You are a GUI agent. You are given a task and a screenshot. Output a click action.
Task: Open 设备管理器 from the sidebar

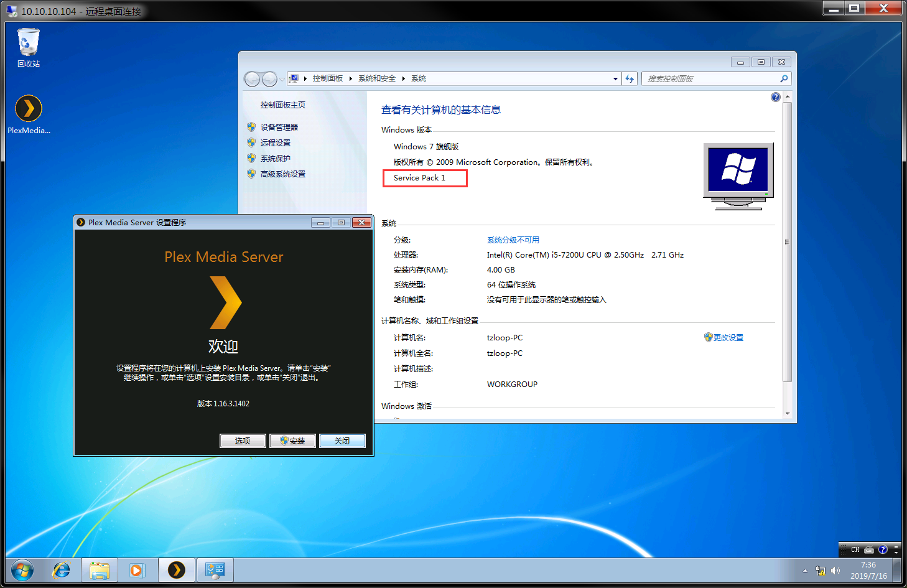pyautogui.click(x=279, y=127)
